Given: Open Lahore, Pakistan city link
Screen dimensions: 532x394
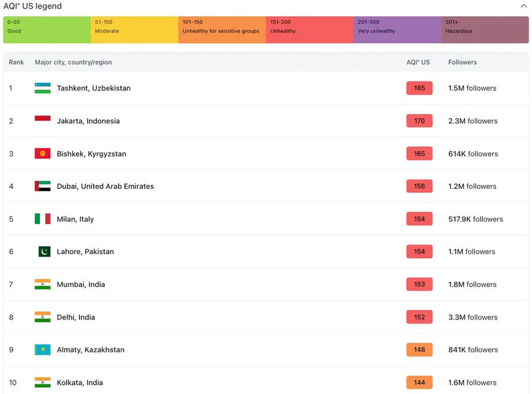Looking at the screenshot, I should 85,251.
